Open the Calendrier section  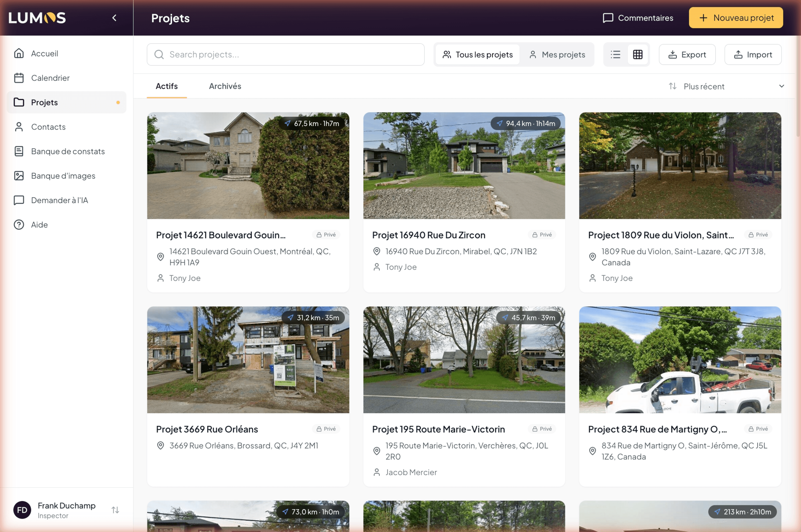point(66,78)
